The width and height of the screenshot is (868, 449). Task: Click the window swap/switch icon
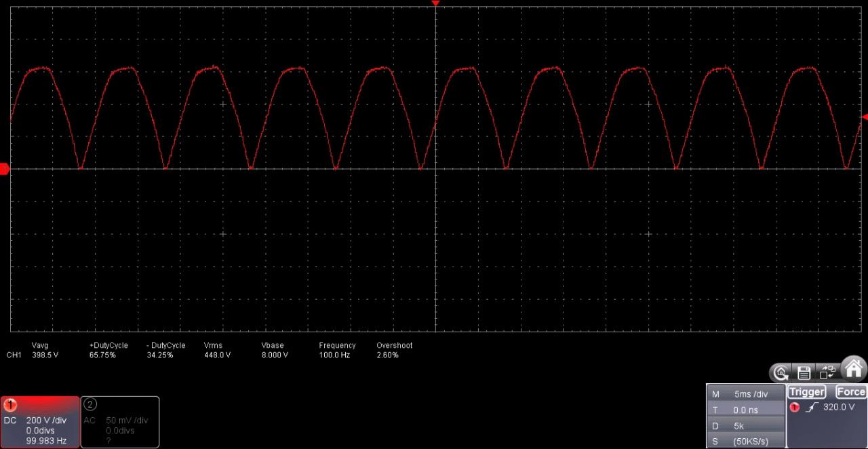click(827, 372)
